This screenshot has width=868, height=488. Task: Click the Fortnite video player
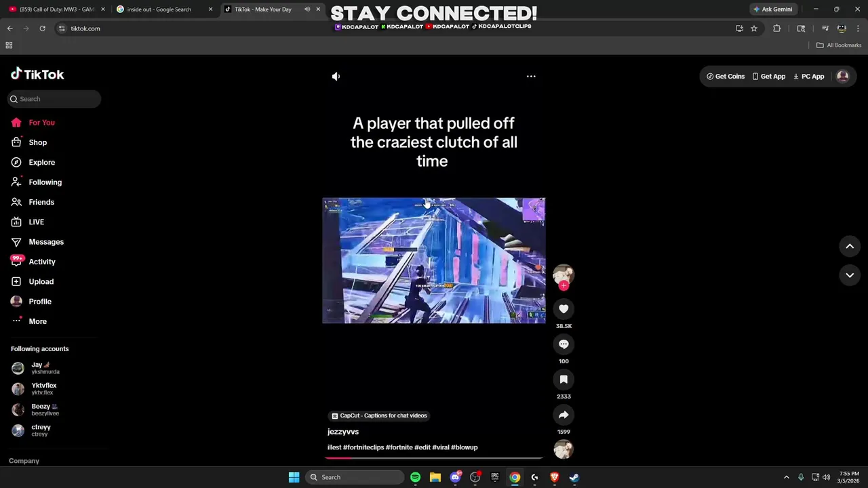click(x=434, y=260)
